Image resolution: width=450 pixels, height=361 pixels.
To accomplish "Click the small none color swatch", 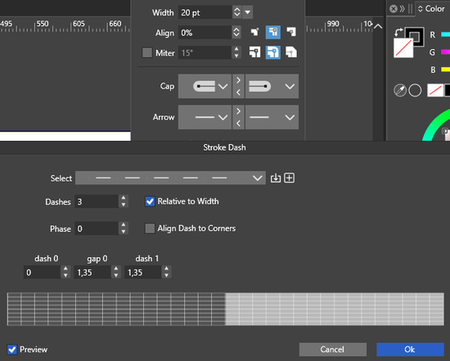I will pos(435,90).
